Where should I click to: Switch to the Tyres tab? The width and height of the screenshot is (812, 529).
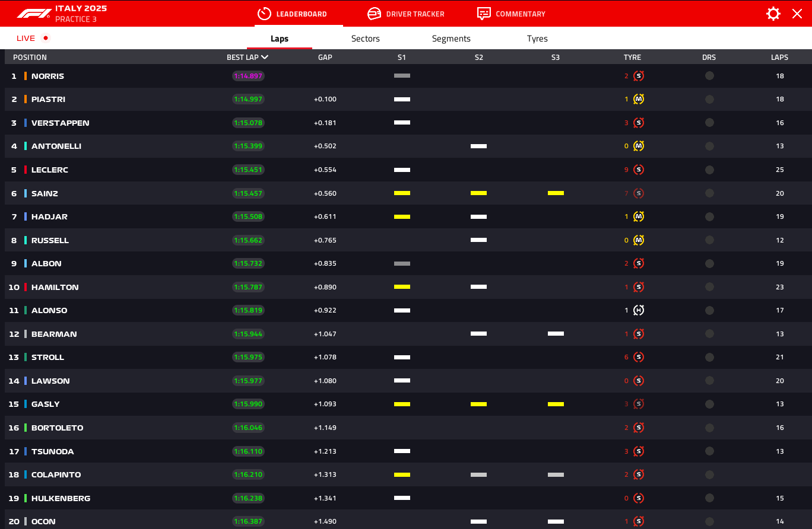537,39
